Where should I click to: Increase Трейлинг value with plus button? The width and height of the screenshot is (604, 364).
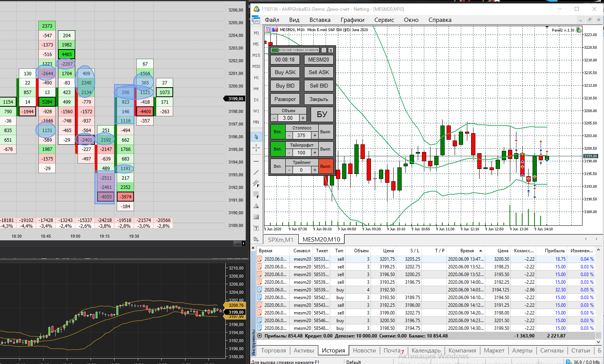pyautogui.click(x=314, y=170)
